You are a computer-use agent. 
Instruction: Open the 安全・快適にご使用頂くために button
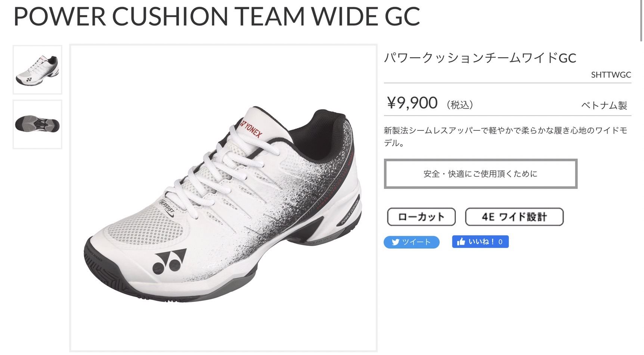pyautogui.click(x=480, y=174)
